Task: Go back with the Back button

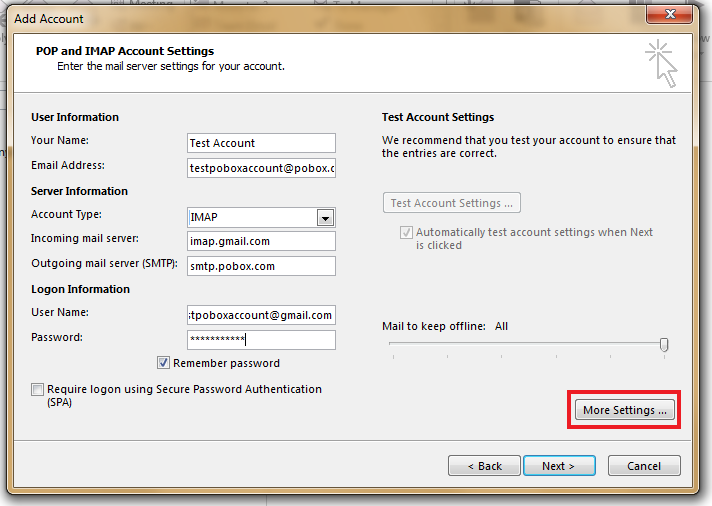Action: (x=484, y=466)
